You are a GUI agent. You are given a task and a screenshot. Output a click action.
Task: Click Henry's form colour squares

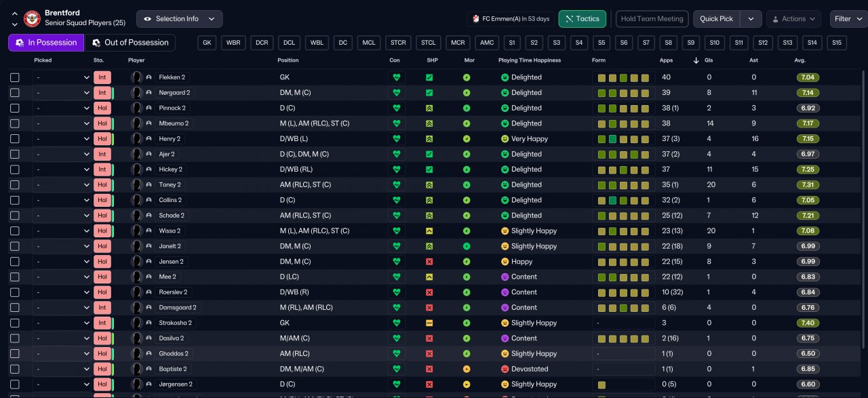pyautogui.click(x=623, y=139)
